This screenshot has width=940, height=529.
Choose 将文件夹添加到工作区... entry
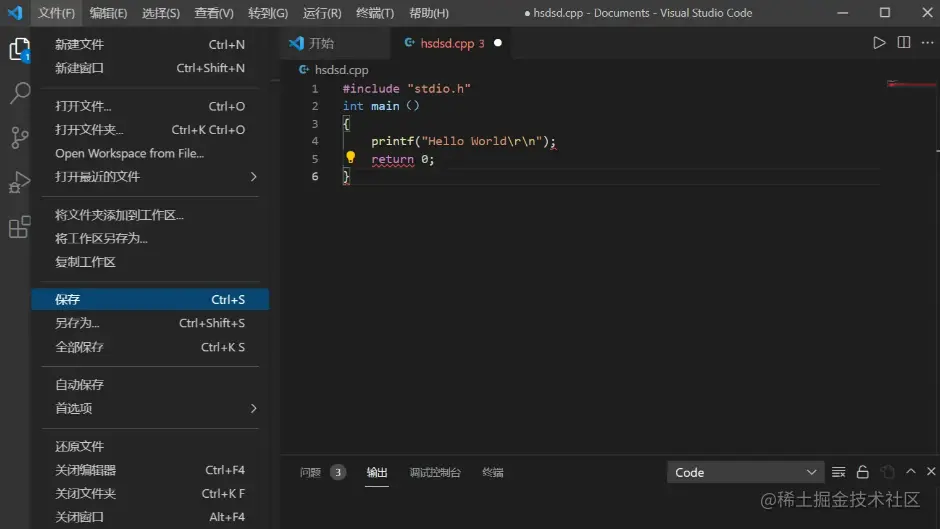click(150, 215)
